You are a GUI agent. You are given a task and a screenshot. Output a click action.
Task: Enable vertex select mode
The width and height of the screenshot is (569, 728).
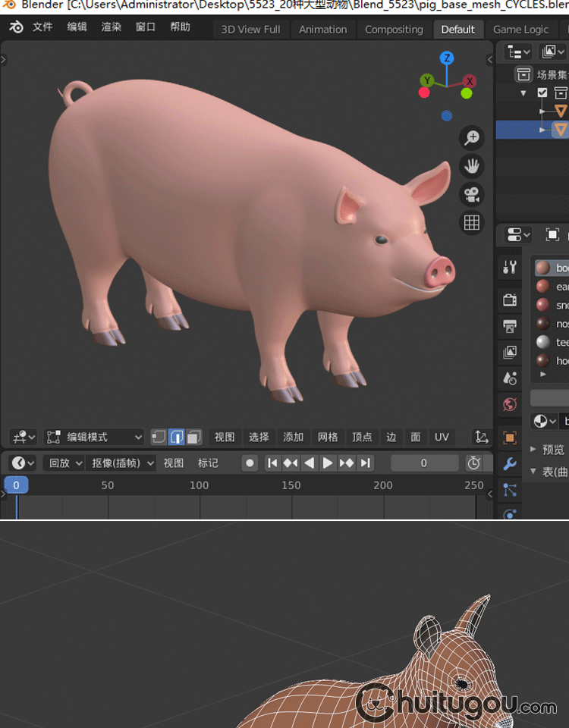coord(159,437)
